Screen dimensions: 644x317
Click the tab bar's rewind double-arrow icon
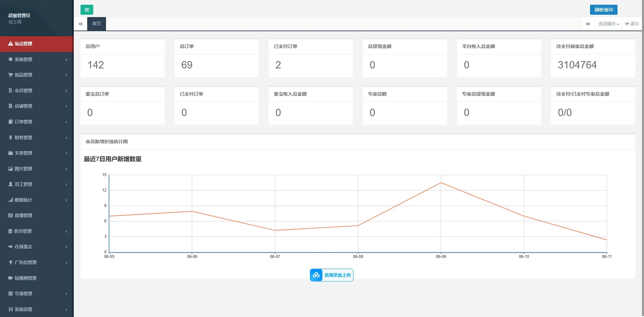[80, 24]
